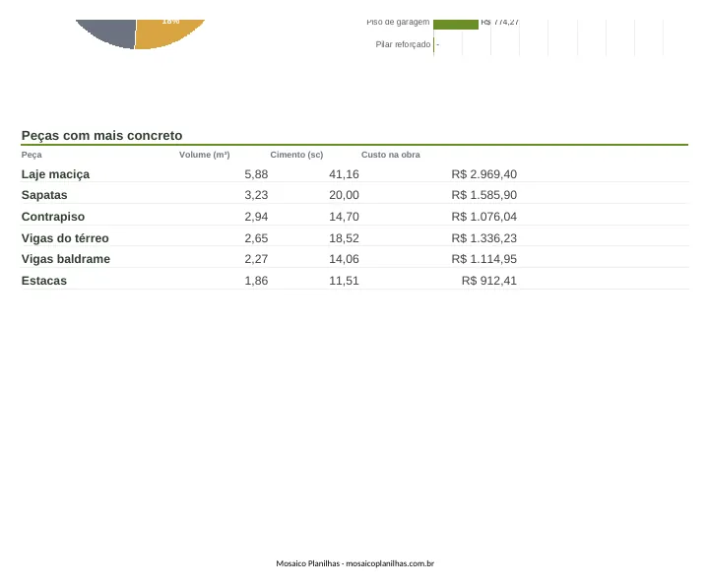Select cost value R$ 2.969,40
Viewport: 708px width, 588px height.
pyautogui.click(x=484, y=174)
